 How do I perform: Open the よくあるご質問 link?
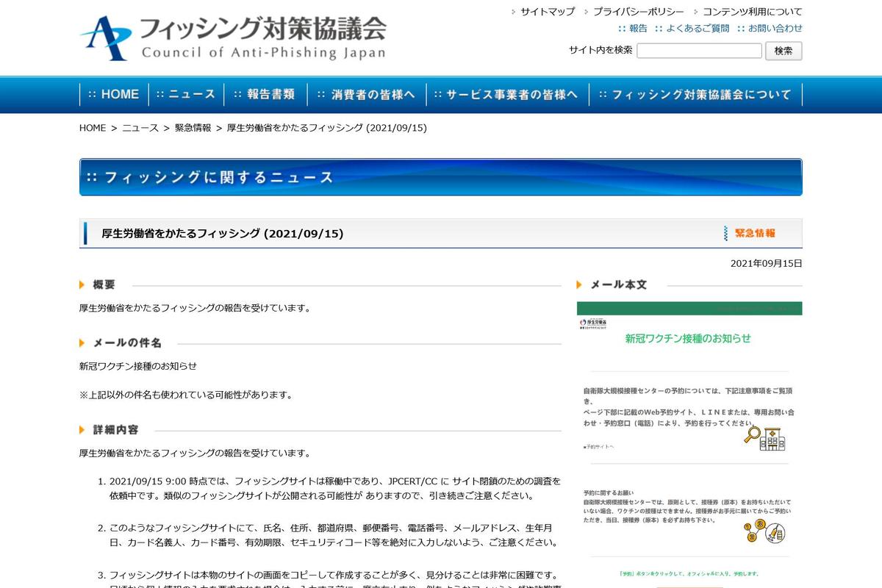coord(698,28)
